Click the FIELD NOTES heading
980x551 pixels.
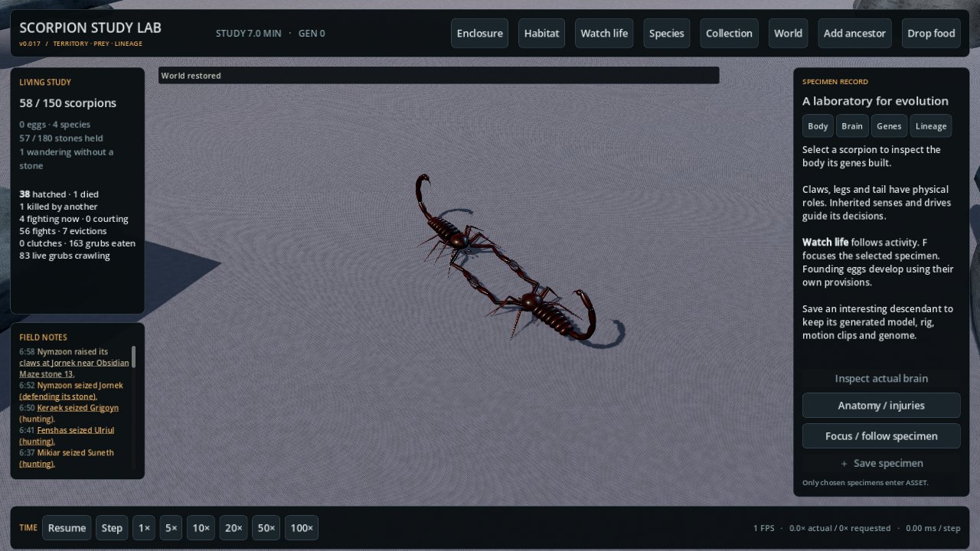tap(43, 337)
